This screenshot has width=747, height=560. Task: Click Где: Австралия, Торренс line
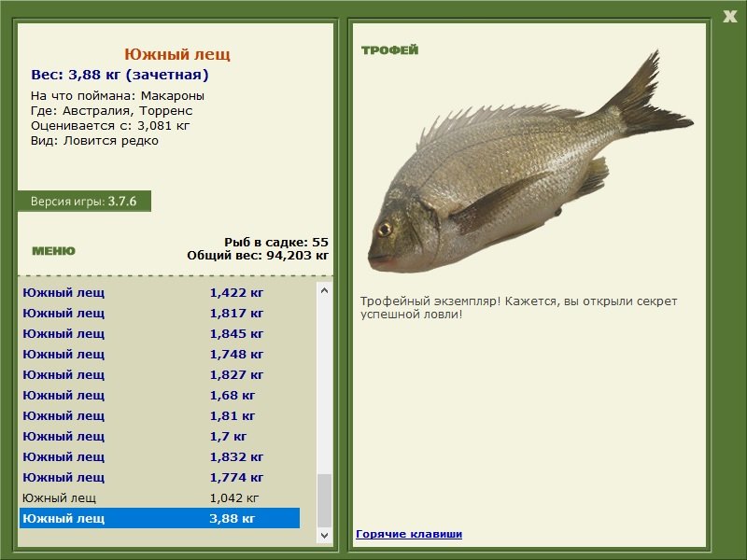point(111,110)
